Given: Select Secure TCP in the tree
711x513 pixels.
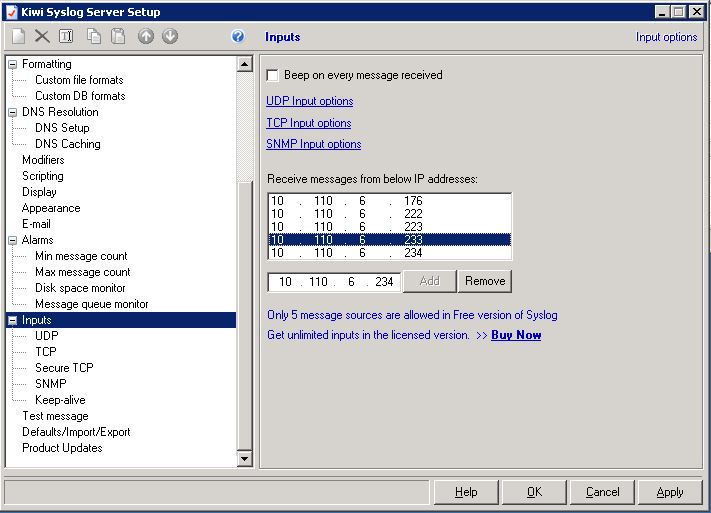Looking at the screenshot, I should click(x=64, y=368).
